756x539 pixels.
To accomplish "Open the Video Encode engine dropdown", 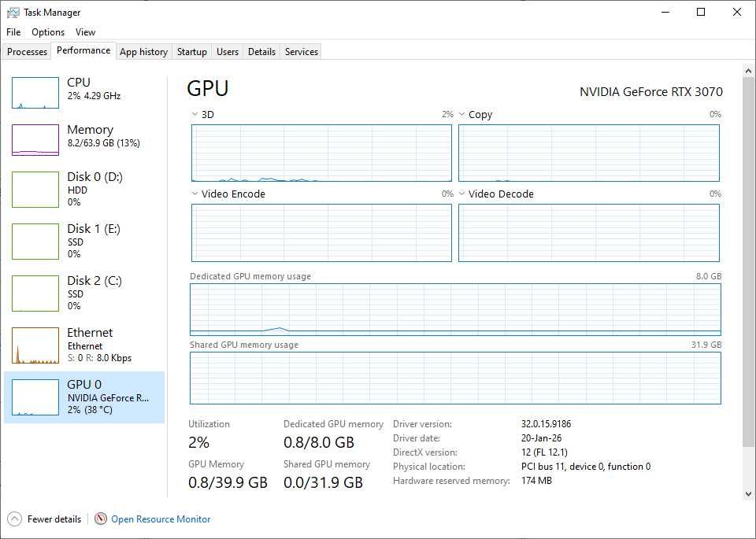I will coord(195,194).
